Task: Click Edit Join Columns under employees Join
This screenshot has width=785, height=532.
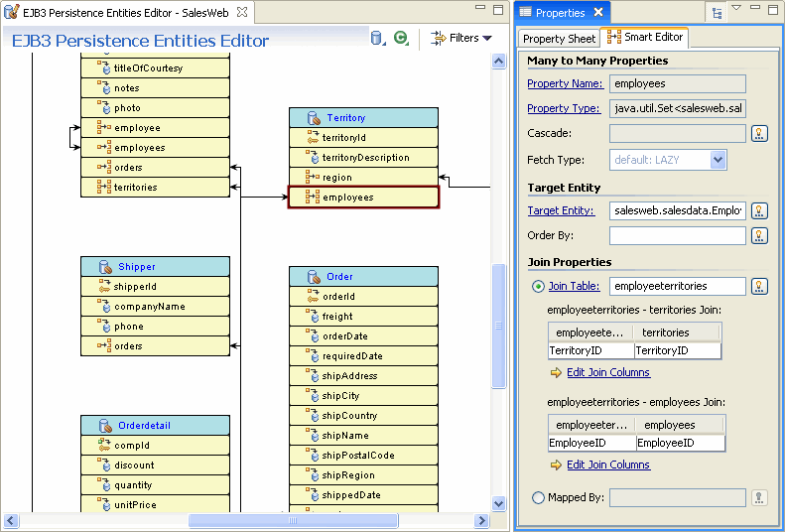Action: 608,465
